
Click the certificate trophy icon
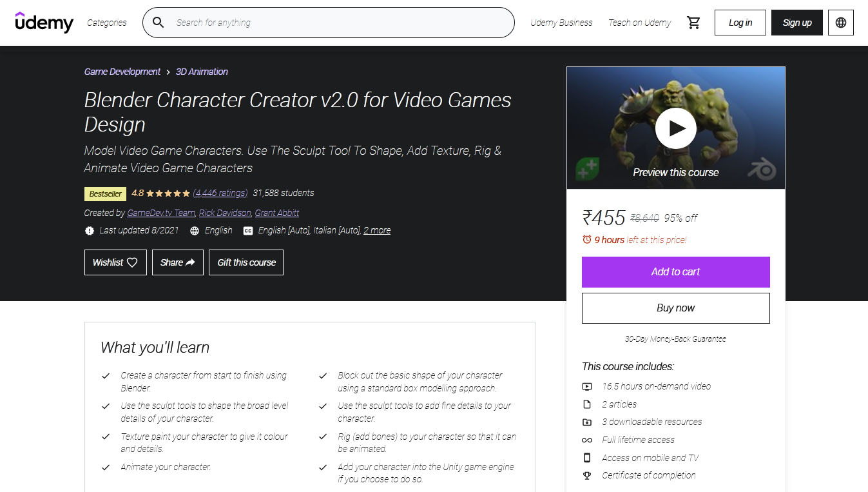click(586, 475)
